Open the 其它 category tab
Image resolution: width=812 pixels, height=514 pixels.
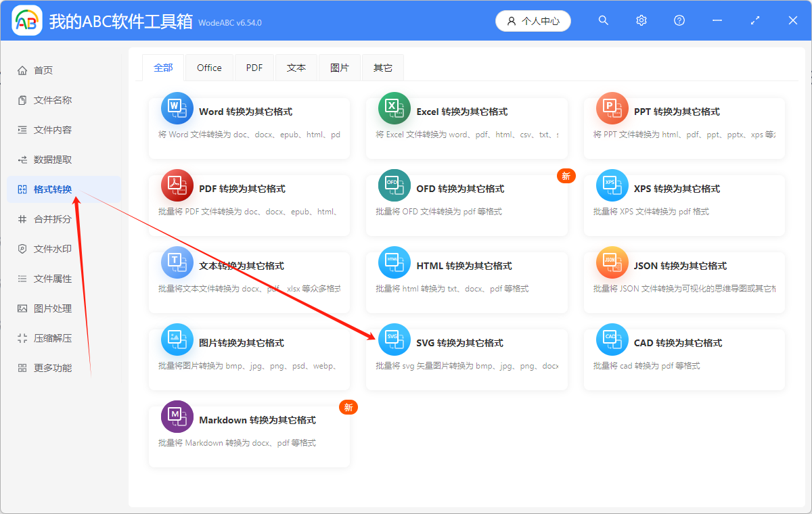coord(382,68)
